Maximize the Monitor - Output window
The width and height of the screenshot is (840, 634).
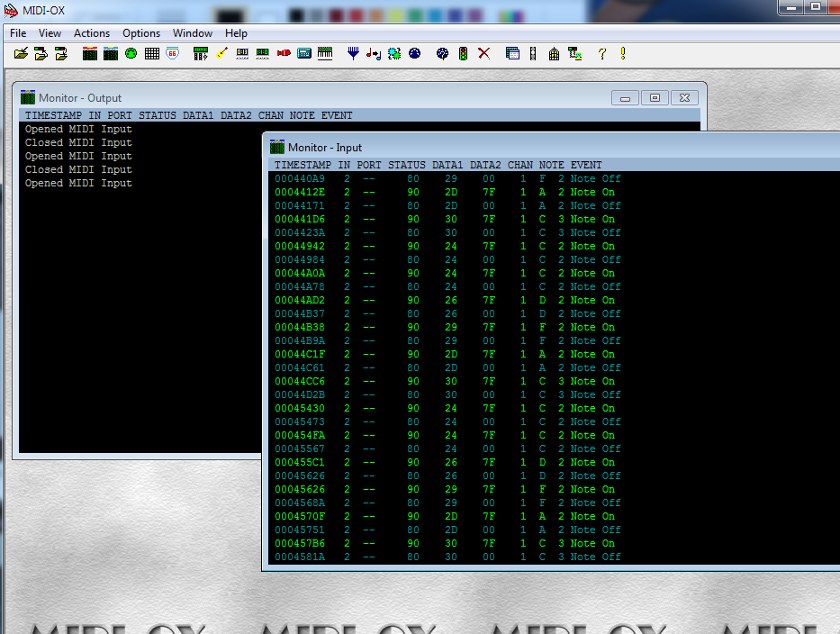[655, 97]
